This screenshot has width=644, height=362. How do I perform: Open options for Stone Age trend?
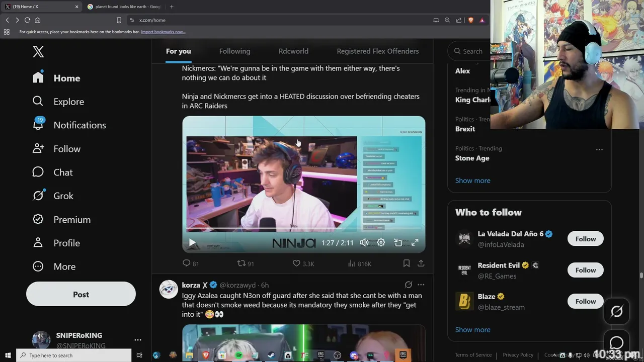[599, 149]
